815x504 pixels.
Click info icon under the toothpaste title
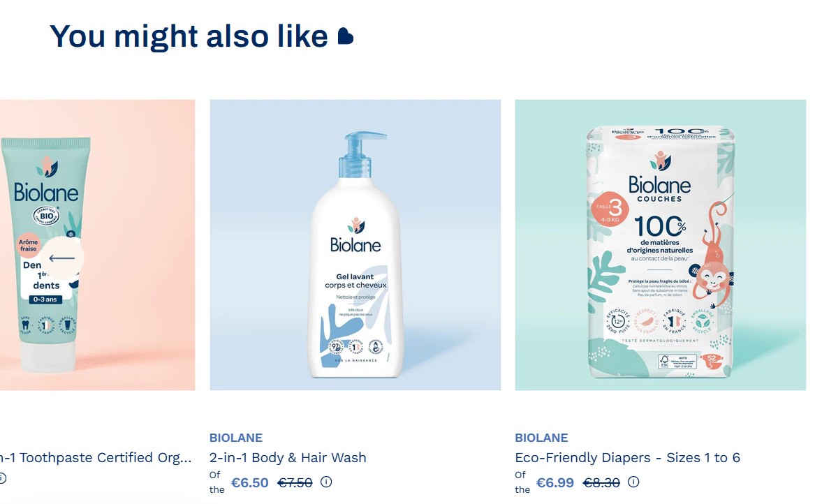(x=2, y=477)
